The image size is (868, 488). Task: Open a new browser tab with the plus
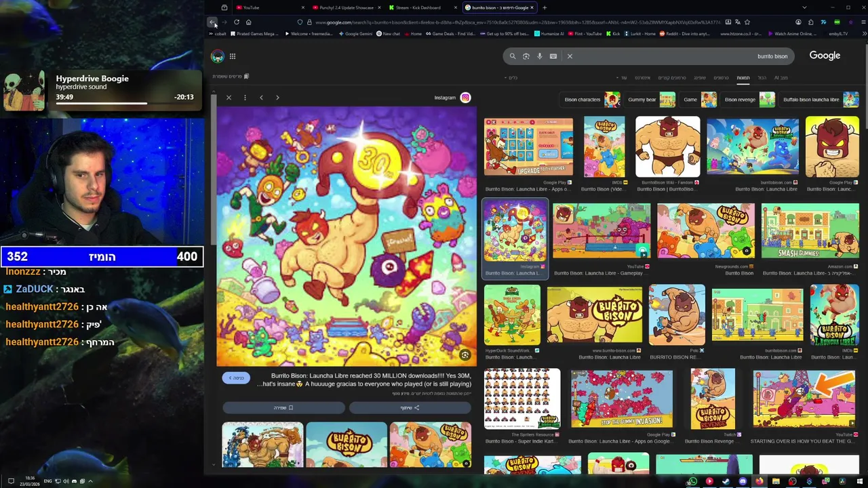point(545,7)
